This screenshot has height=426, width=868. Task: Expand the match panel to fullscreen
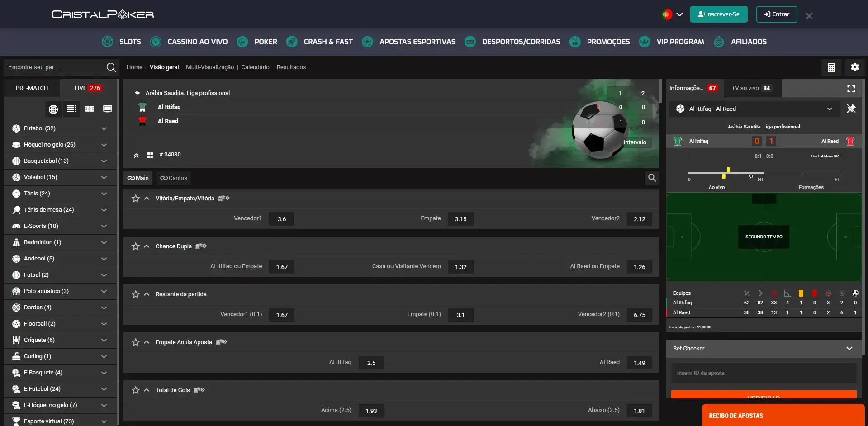[852, 88]
